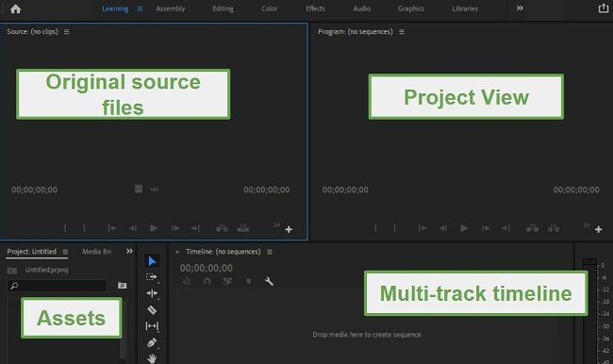Click Source monitor right duration timecode
Viewport: 613px width, 364px height.
[267, 190]
